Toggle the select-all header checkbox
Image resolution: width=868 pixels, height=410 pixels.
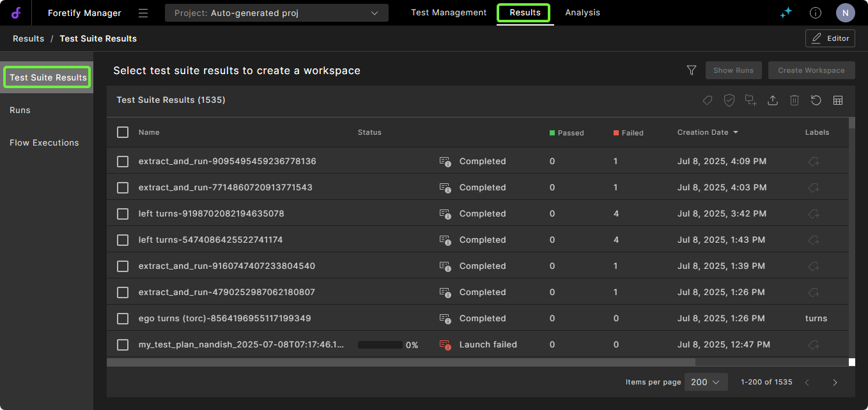coord(123,132)
